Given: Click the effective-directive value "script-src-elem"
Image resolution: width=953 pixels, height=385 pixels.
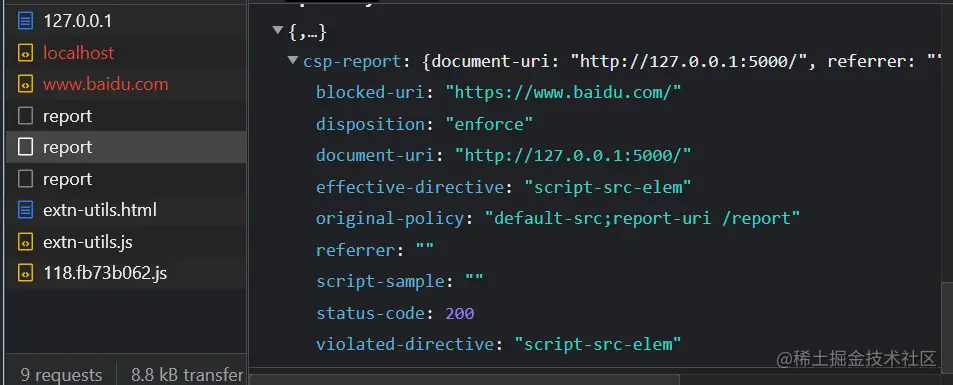Looking at the screenshot, I should (x=608, y=187).
